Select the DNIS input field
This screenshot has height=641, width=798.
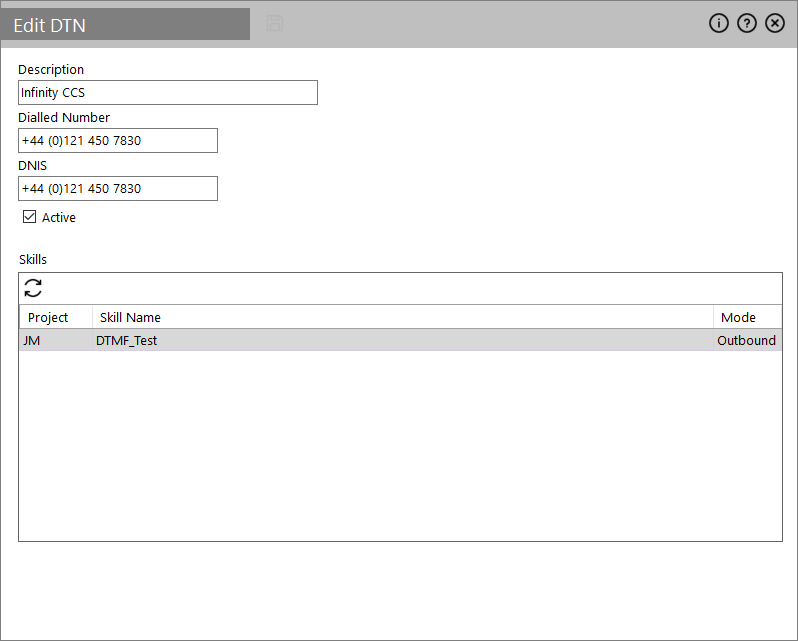coord(117,189)
